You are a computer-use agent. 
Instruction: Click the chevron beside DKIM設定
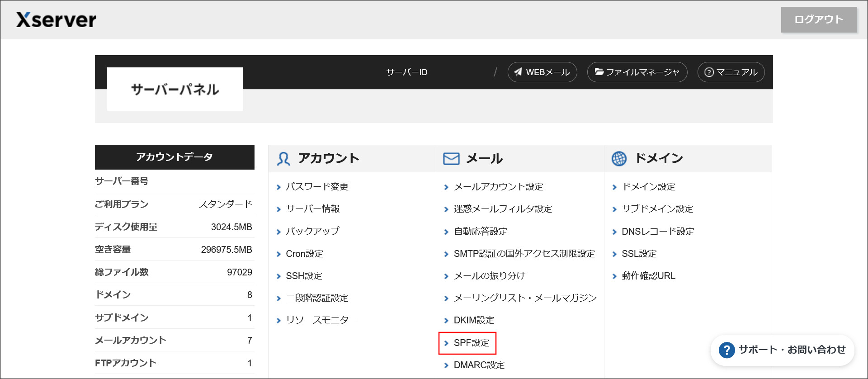(x=446, y=321)
